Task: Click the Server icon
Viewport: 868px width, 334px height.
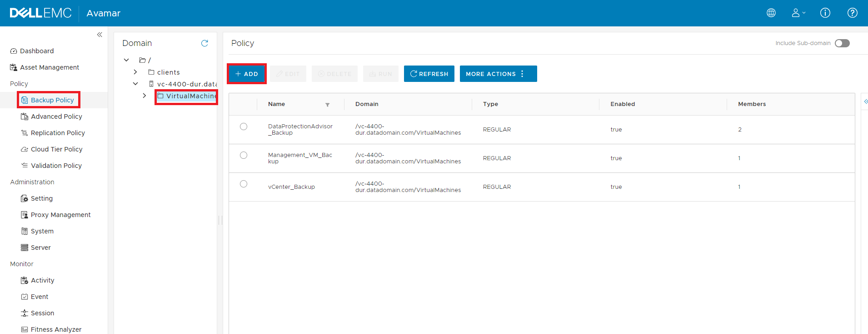Action: pos(25,248)
